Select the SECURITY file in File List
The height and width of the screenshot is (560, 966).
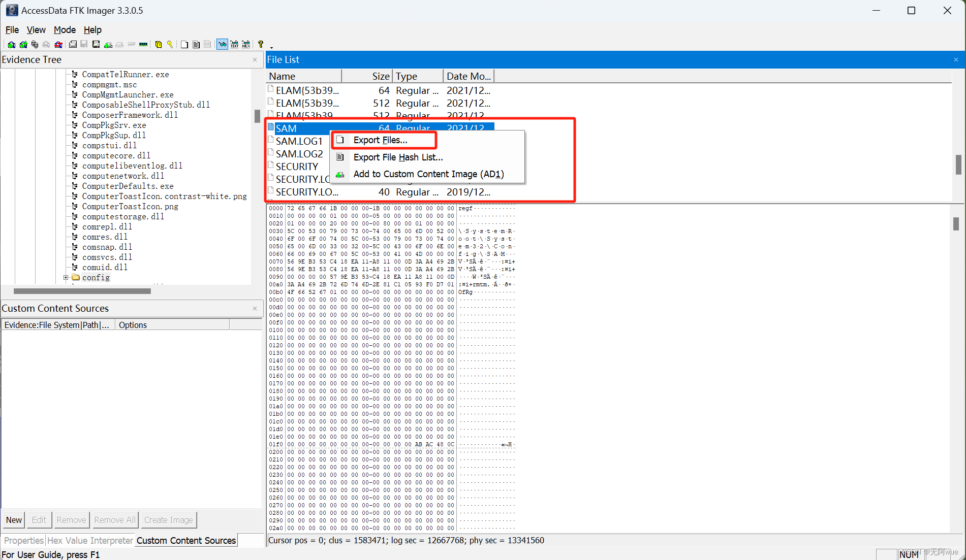[297, 167]
